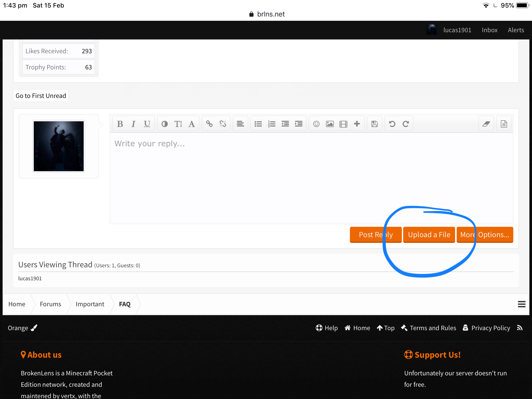This screenshot has height=399, width=532.
Task: Click the Remove Formatting eraser icon
Action: pyautogui.click(x=486, y=124)
